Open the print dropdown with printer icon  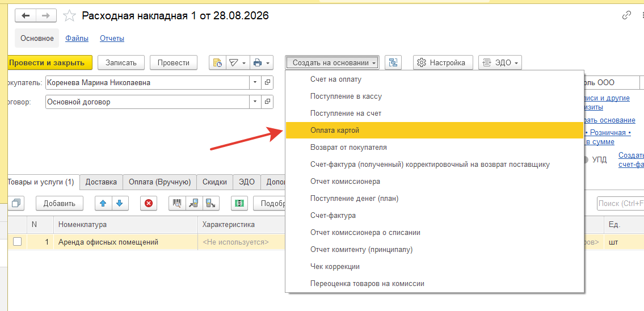click(x=261, y=63)
